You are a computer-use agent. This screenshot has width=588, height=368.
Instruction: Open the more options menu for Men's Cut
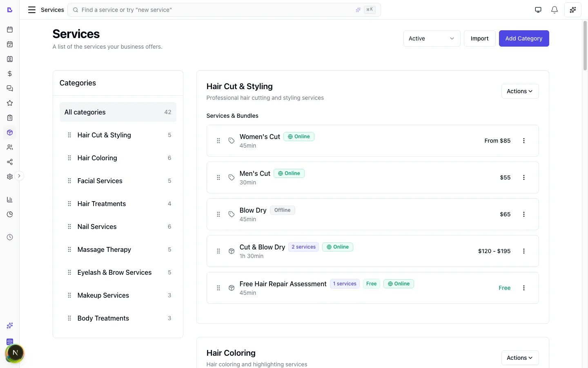pos(524,177)
